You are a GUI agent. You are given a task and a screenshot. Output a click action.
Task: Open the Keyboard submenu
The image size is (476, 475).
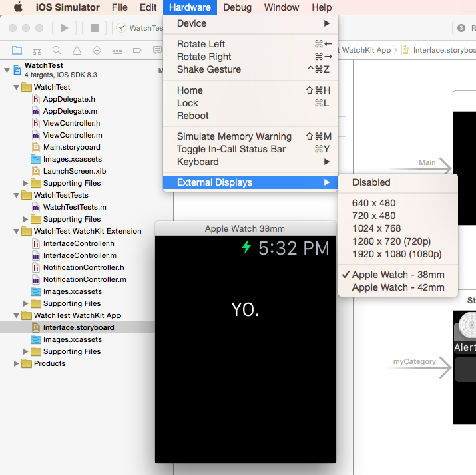251,162
